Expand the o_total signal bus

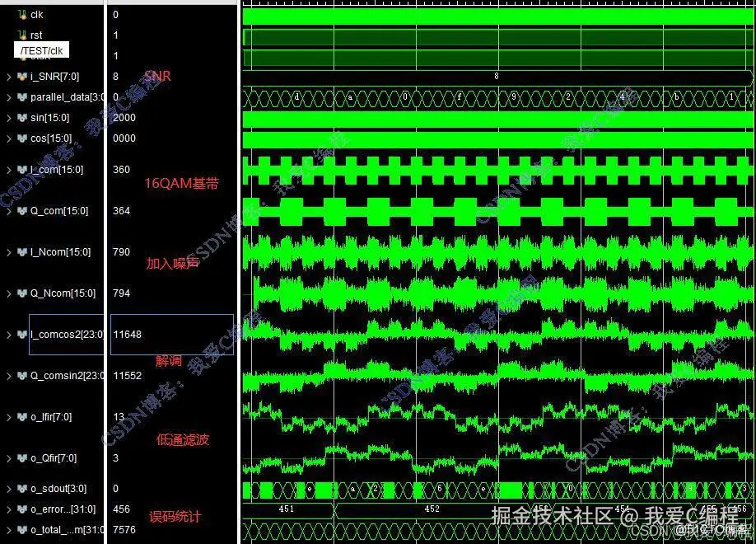9,530
